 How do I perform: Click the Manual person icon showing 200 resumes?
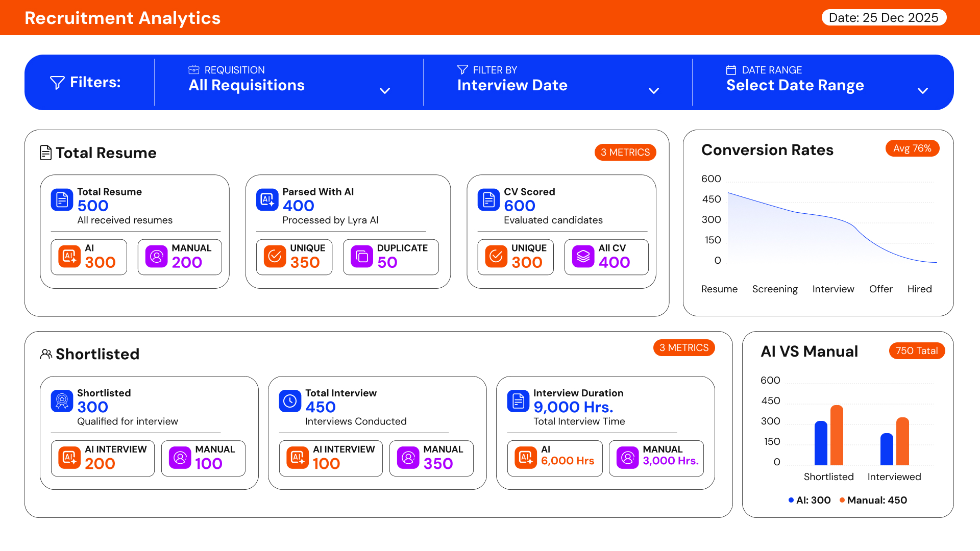[x=156, y=257]
